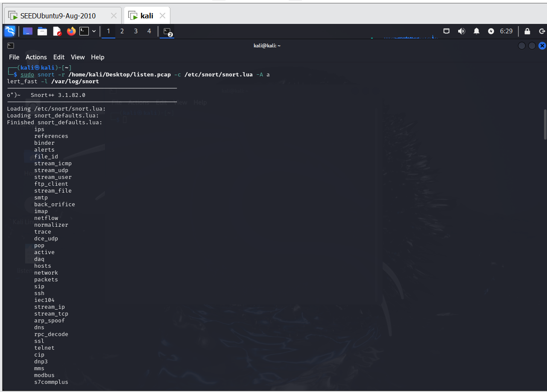
Task: Click the 'modbus' module line
Action: pyautogui.click(x=44, y=375)
